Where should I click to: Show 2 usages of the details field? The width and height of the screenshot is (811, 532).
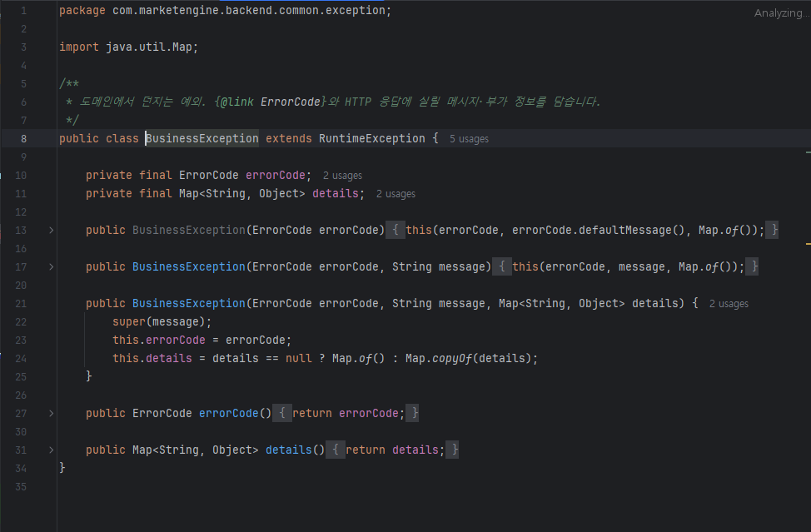396,194
